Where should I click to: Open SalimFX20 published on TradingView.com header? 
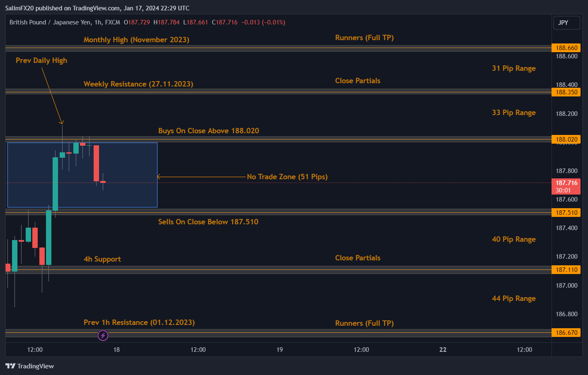tap(97, 8)
